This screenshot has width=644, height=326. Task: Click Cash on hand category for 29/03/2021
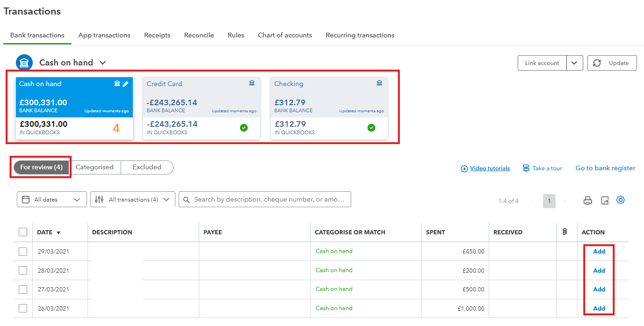[334, 251]
